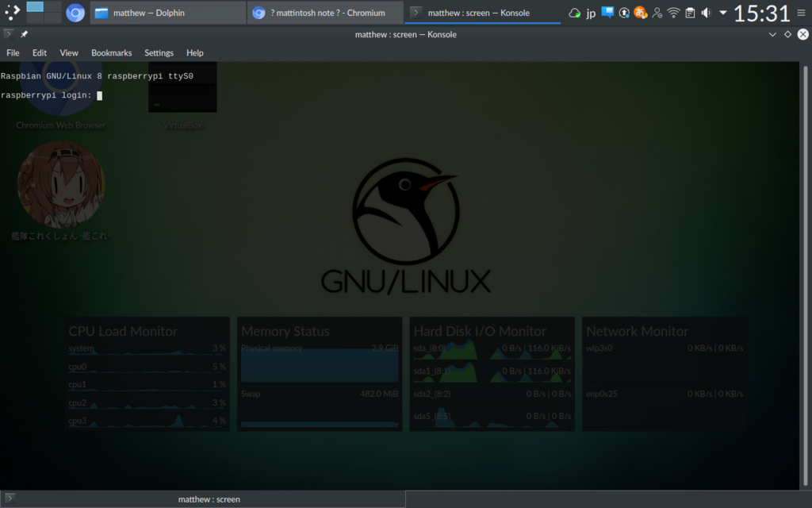Click the volume speaker tray icon
This screenshot has width=812, height=508.
[x=707, y=13]
